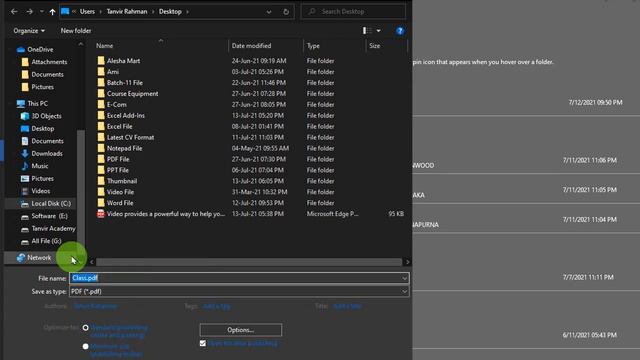The image size is (640, 360).
Task: Select the Video File folder row
Action: [x=250, y=192]
